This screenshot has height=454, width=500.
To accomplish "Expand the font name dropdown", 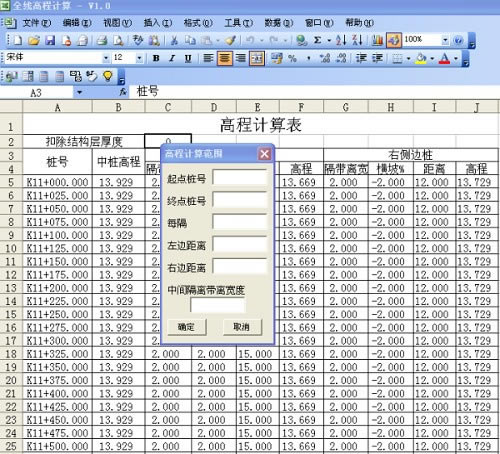I will [106, 58].
